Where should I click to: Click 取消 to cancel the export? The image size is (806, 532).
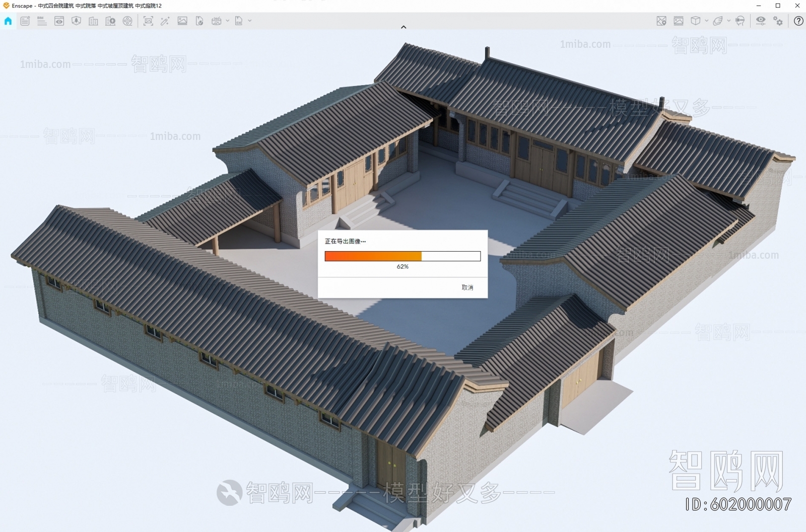pyautogui.click(x=467, y=287)
